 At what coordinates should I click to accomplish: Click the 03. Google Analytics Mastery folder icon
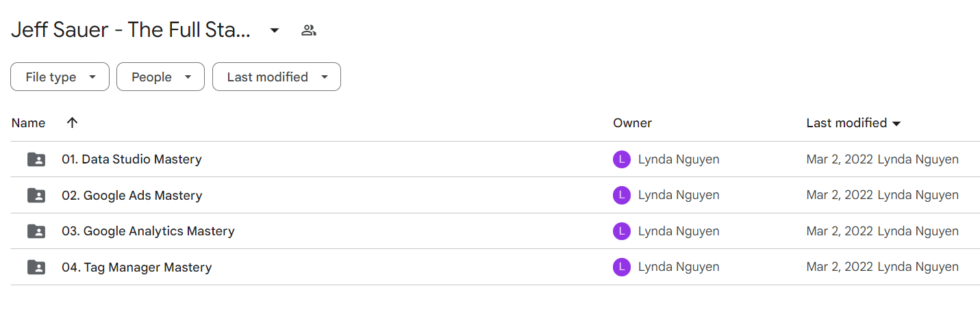coord(36,231)
